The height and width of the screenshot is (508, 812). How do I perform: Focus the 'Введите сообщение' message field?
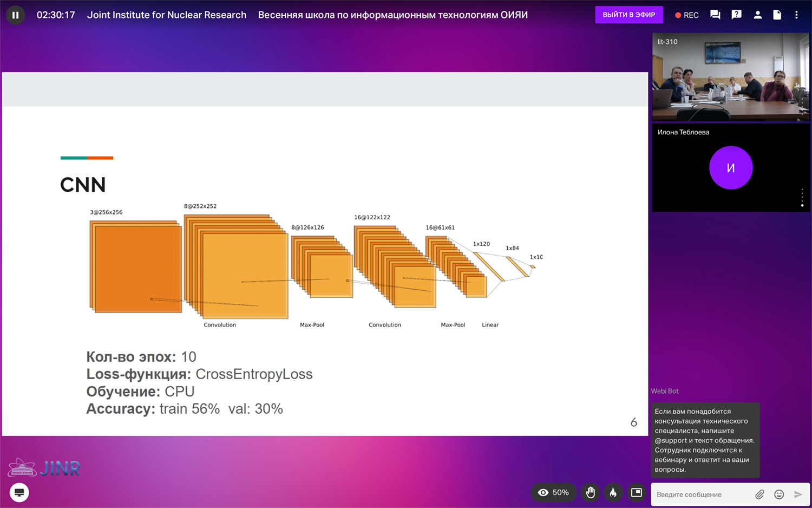(x=701, y=494)
